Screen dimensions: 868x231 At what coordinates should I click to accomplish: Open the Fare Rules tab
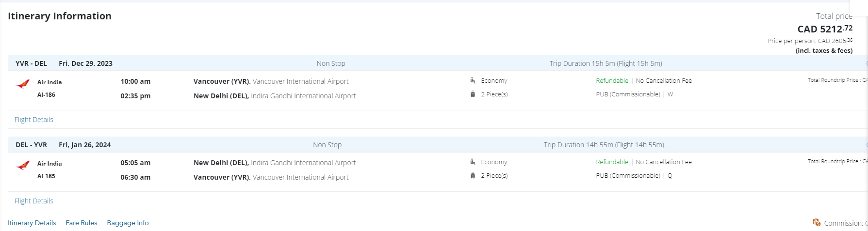(x=82, y=223)
